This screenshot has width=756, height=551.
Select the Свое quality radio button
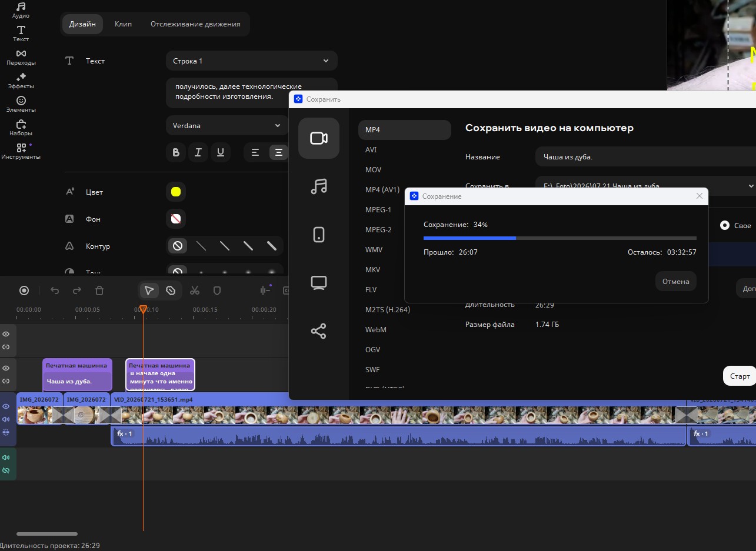click(x=725, y=225)
